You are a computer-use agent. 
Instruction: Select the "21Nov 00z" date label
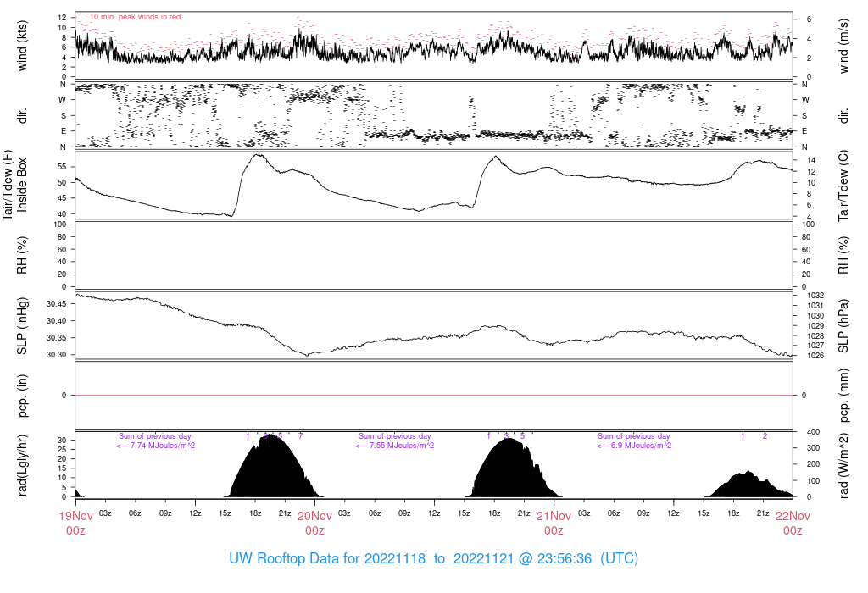pos(554,524)
